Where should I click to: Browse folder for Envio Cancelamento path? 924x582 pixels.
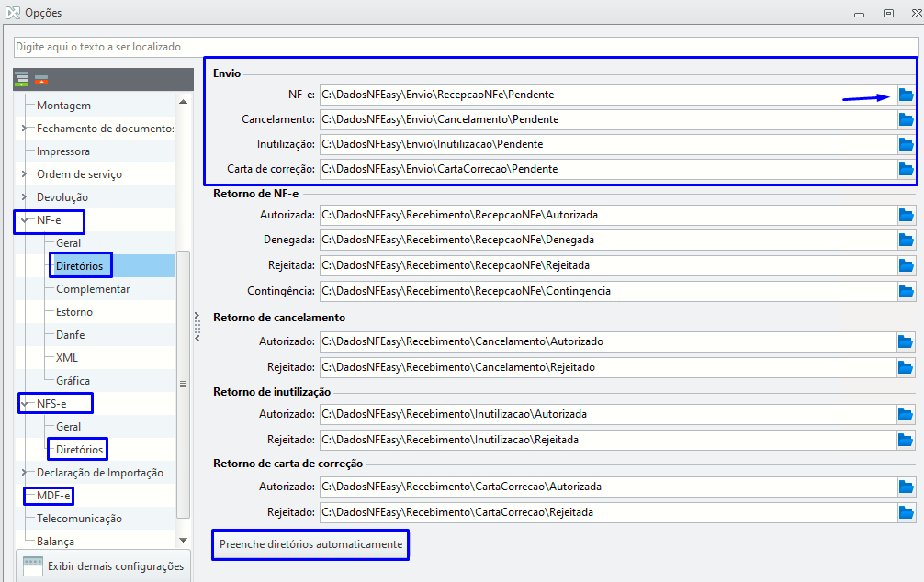click(x=906, y=119)
